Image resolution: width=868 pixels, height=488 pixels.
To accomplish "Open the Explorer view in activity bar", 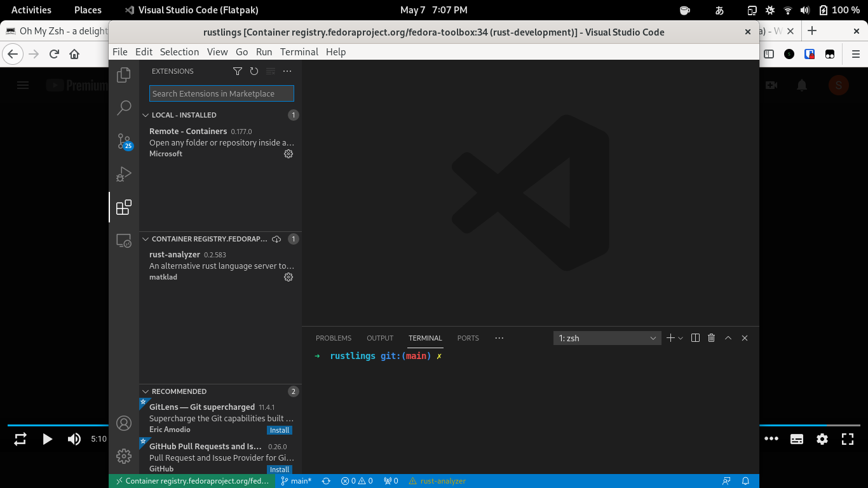I will pyautogui.click(x=124, y=75).
